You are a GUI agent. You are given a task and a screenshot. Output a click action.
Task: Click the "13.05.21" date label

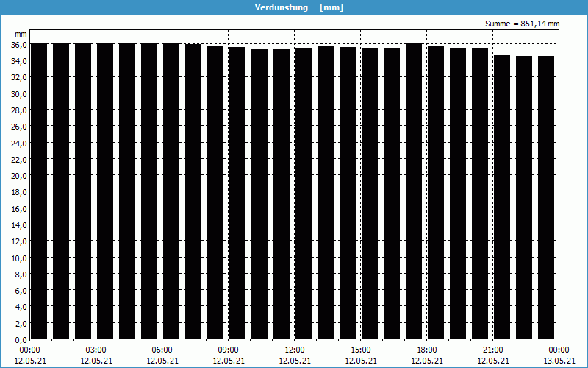click(x=559, y=361)
